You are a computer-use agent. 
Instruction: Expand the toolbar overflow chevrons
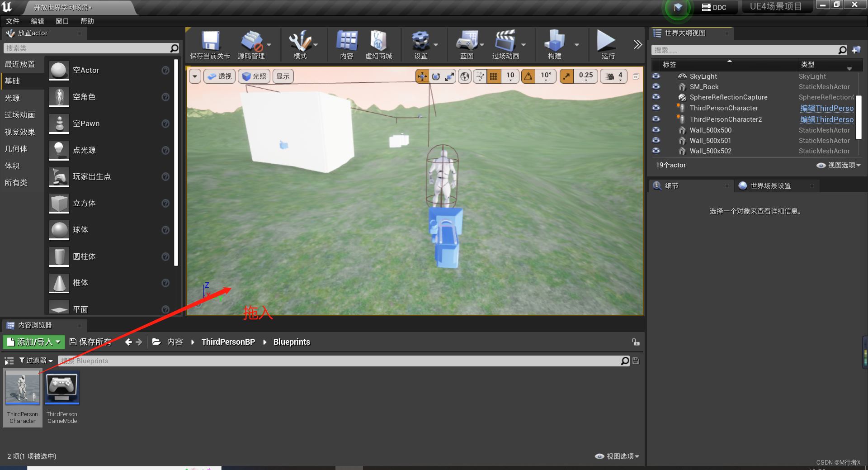[x=637, y=44]
